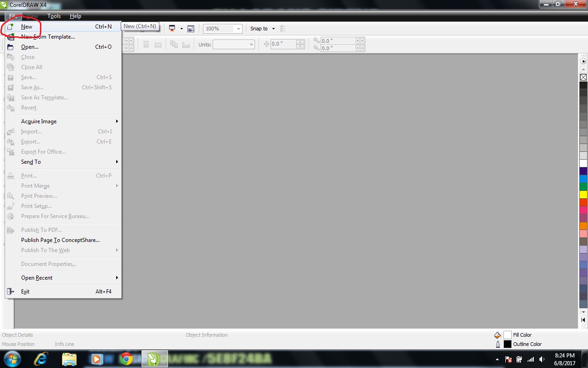Open Google Chrome from the taskbar
This screenshot has height=368, width=588.
coord(126,359)
